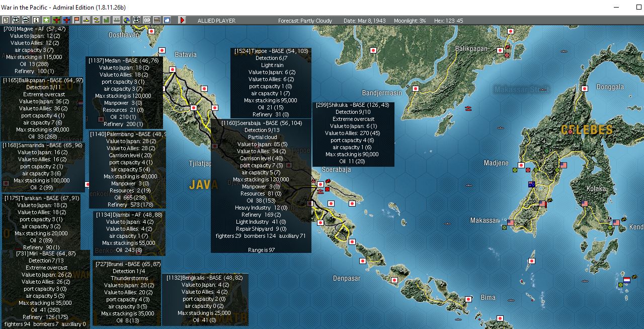Click the [700]Magwe -AF panel header
644x329 pixels.
[x=34, y=29]
